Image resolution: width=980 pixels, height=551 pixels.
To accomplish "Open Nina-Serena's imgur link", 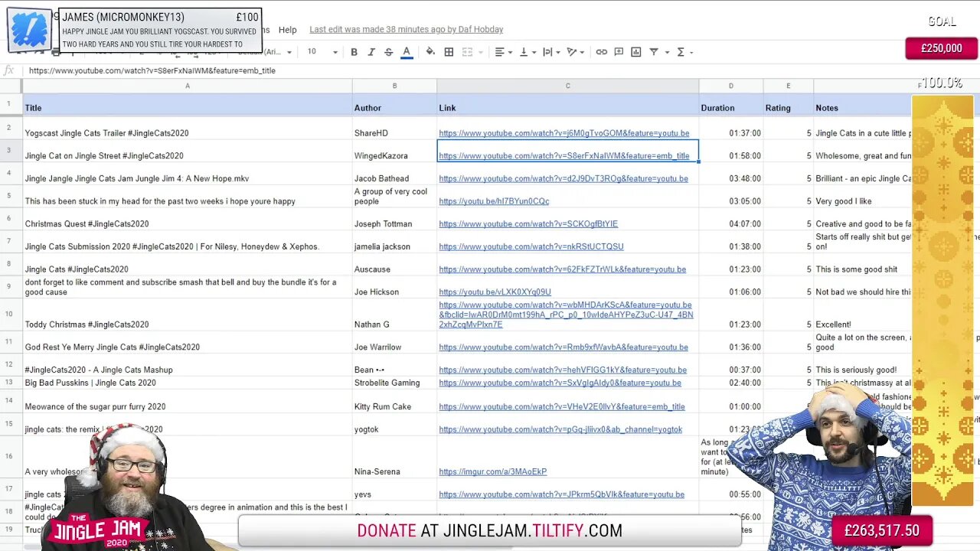I will [492, 472].
